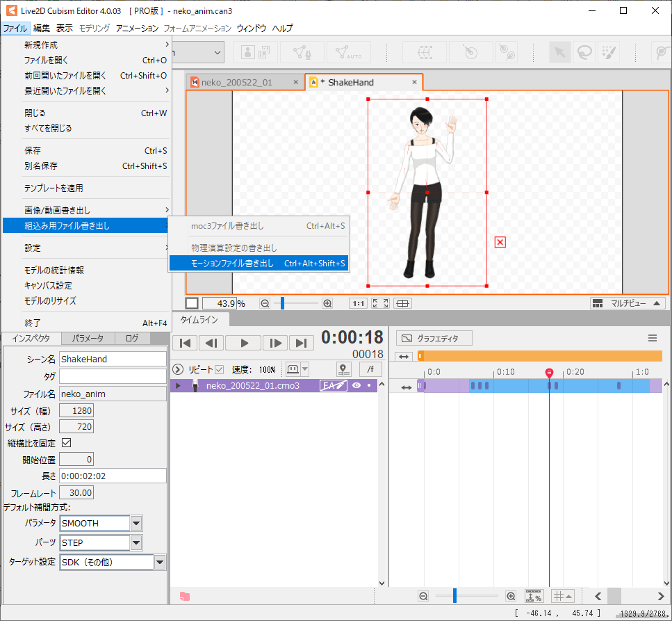Open the ターゲット設定 SDK dropdown

point(160,562)
